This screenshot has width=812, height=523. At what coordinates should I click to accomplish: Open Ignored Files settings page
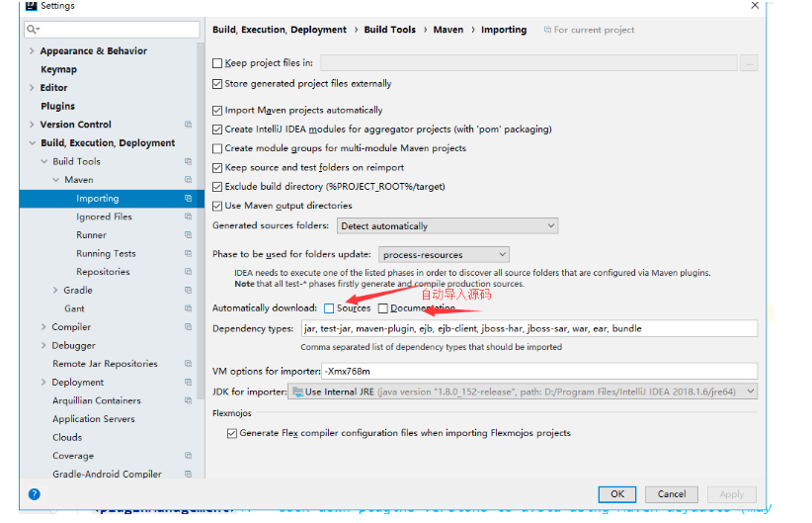pyautogui.click(x=104, y=217)
